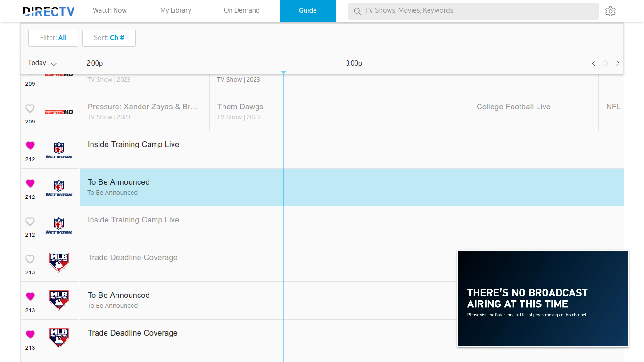This screenshot has width=644, height=362.
Task: Go to the On Demand tab
Action: pyautogui.click(x=242, y=11)
